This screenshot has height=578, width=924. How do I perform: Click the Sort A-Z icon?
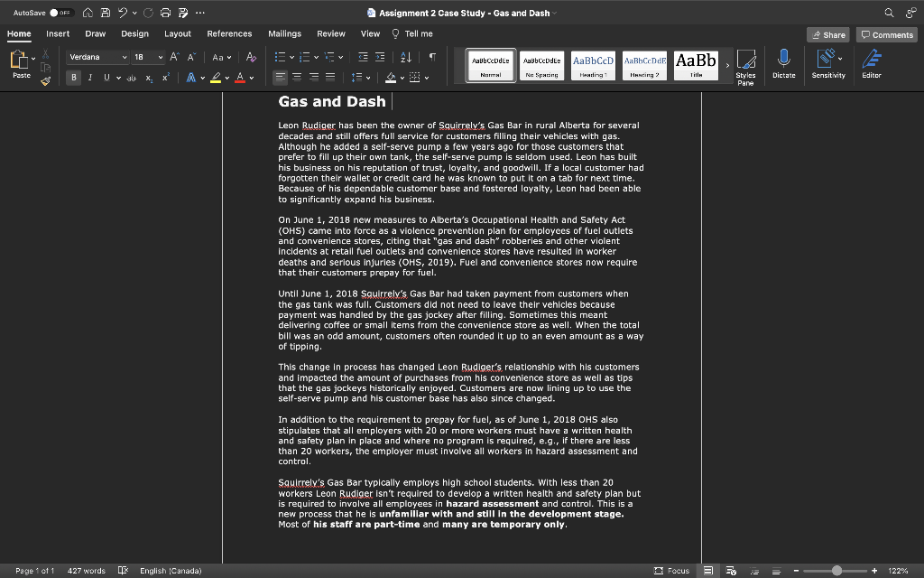405,58
